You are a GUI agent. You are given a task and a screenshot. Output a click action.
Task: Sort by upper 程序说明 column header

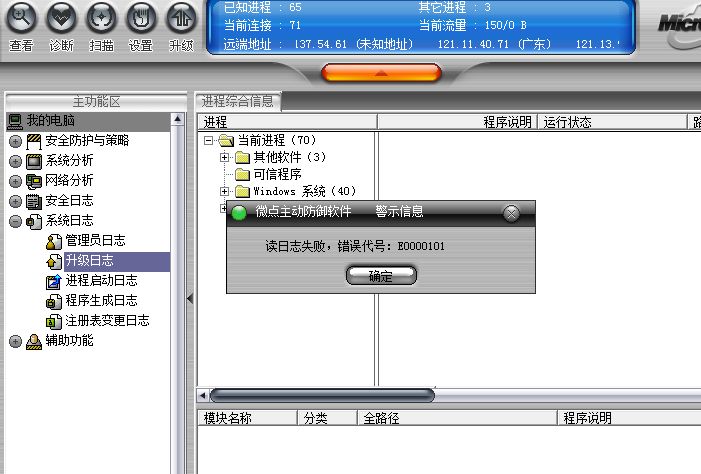point(457,122)
